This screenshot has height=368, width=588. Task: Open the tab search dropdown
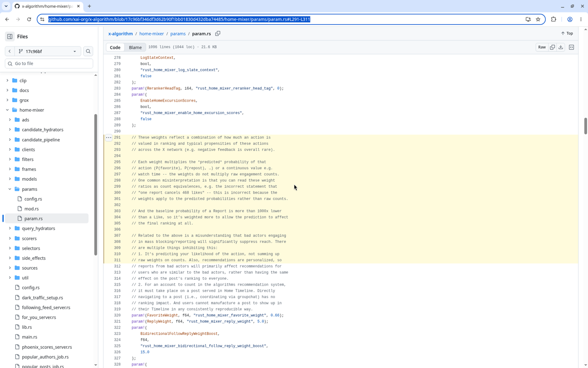click(x=6, y=6)
